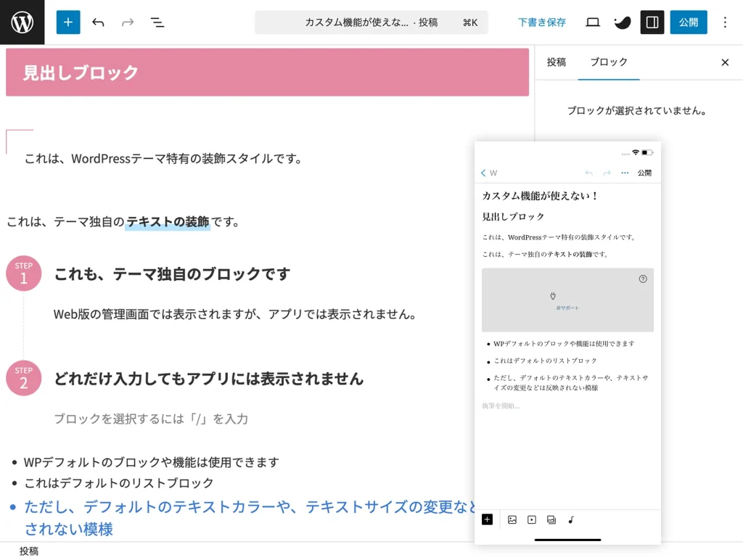This screenshot has height=560, width=743.
Task: Click list item これはデフォルトのリストブロック
Action: click(x=118, y=483)
